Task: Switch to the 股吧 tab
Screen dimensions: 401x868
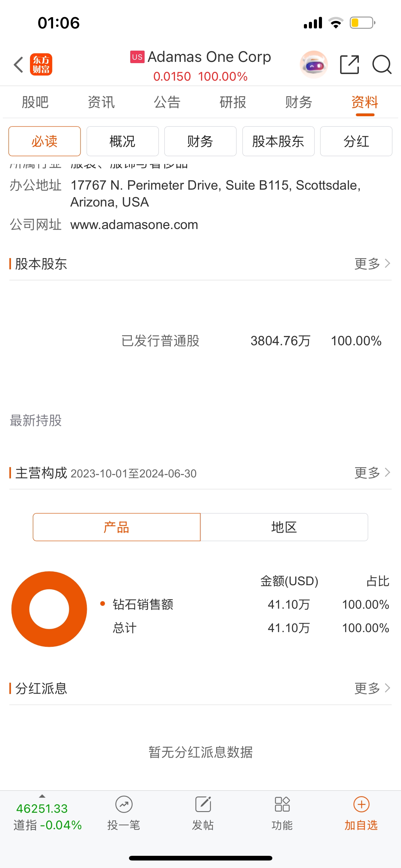Action: (x=35, y=102)
